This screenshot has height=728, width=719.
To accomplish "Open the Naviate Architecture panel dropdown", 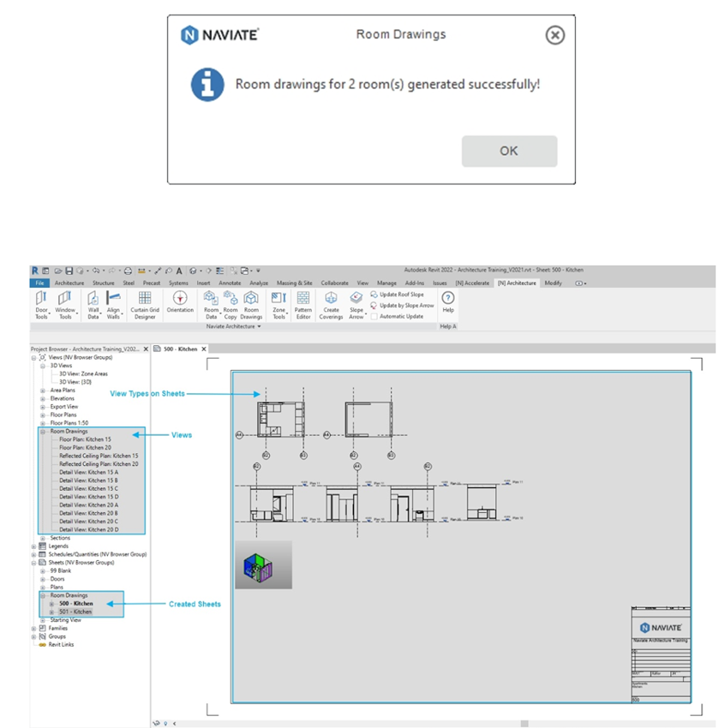I will point(233,326).
